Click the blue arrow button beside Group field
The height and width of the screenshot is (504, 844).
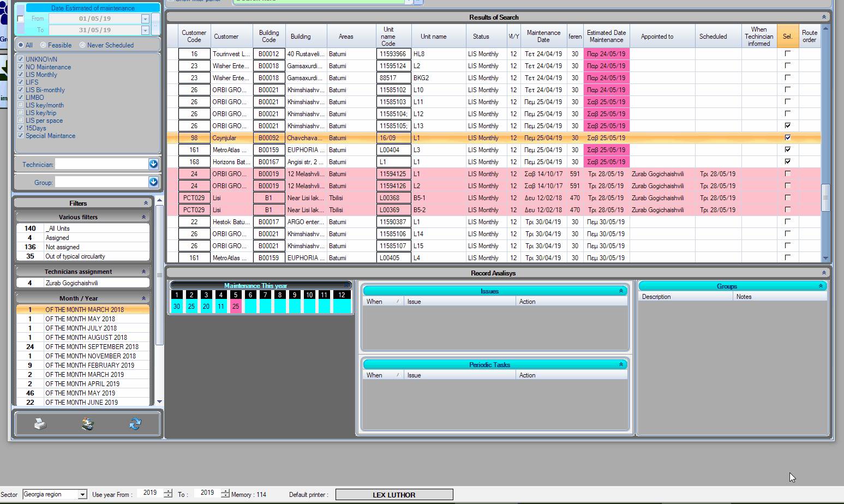(x=153, y=182)
